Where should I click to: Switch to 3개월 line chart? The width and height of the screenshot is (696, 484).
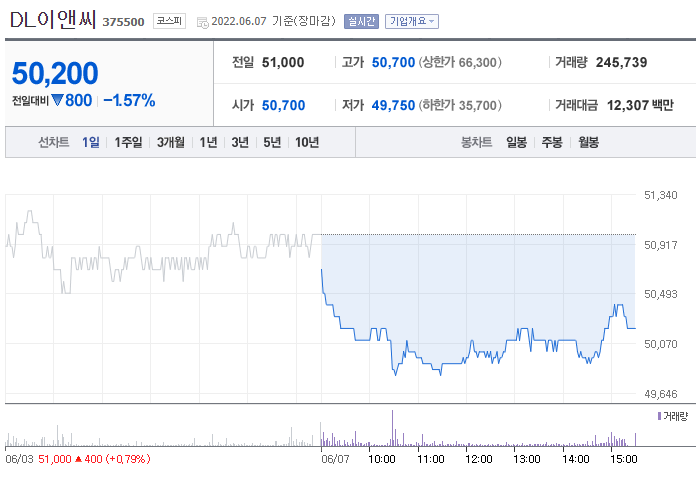tap(170, 142)
